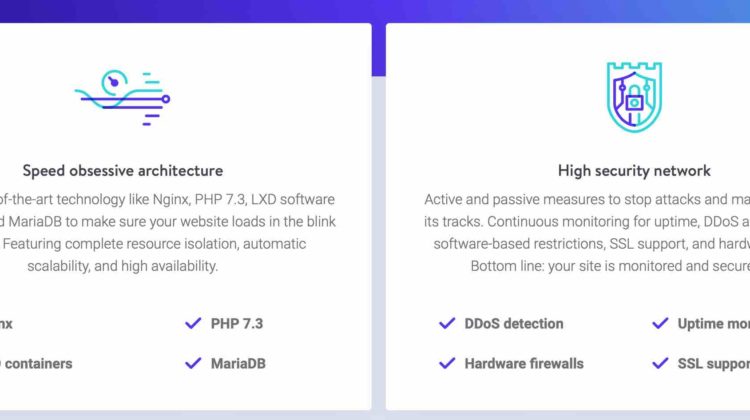Click the checkmark beside Uptime monitoring
The height and width of the screenshot is (420, 750).
(660, 323)
